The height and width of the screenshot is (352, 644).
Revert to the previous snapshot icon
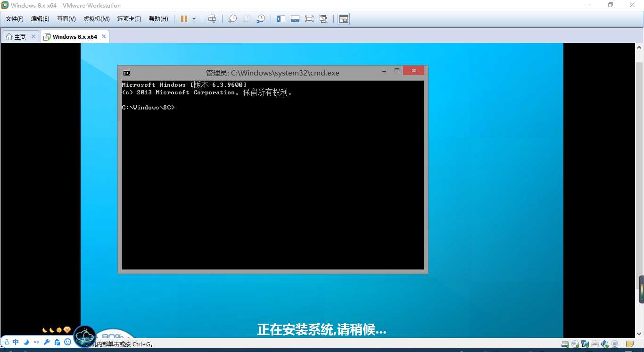[247, 19]
